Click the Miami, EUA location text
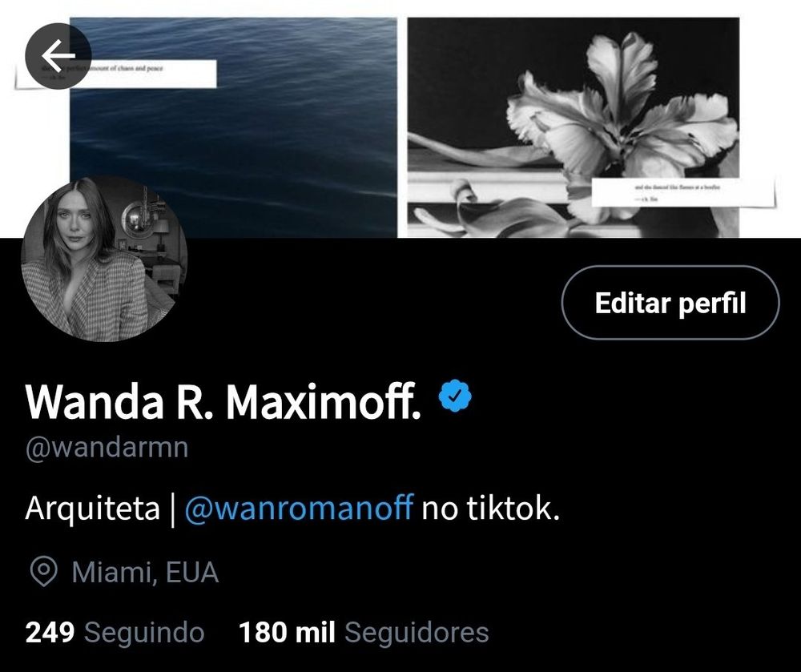 [146, 572]
